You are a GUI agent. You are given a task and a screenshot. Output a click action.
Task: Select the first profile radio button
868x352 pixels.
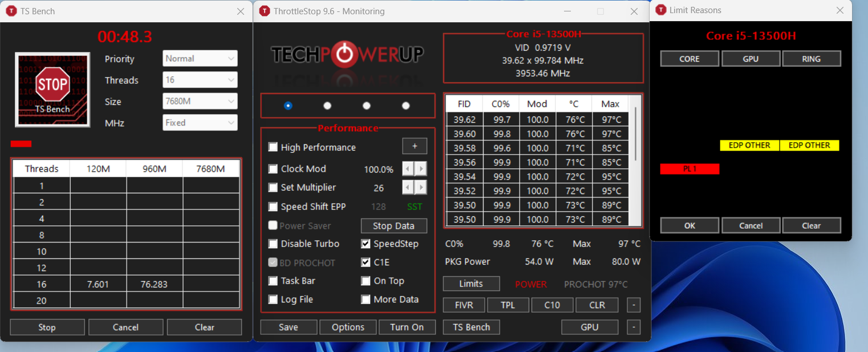[x=288, y=106]
